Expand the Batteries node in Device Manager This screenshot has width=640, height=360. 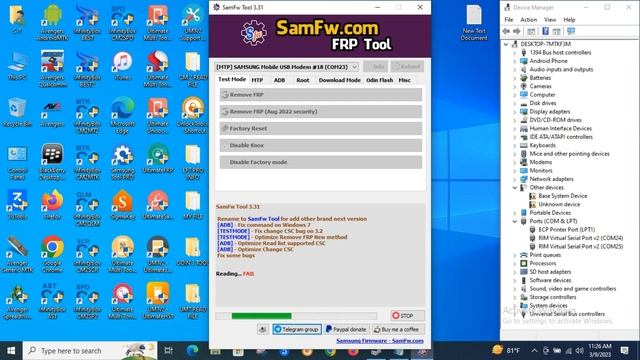pos(515,78)
